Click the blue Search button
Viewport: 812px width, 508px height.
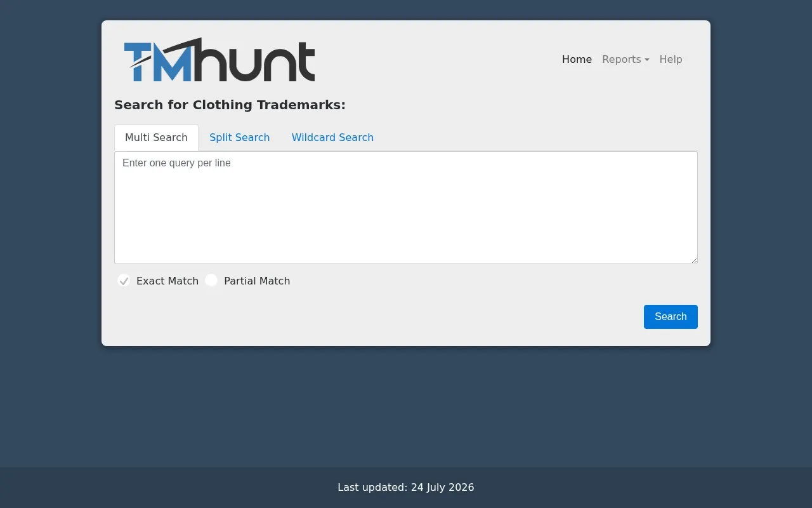click(x=671, y=317)
